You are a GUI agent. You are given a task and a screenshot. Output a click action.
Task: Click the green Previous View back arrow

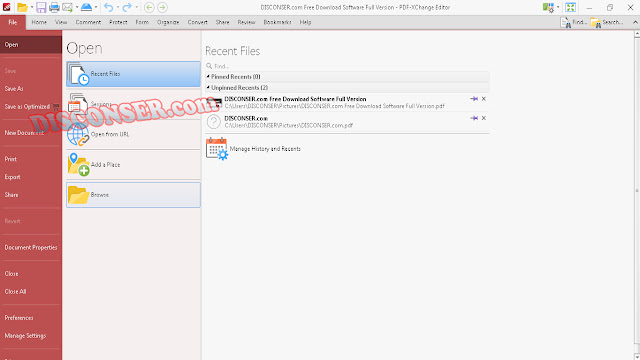[149, 7]
